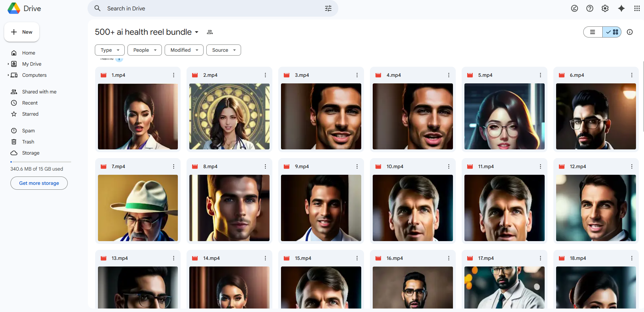Click Get more storage button
This screenshot has height=312, width=644.
pos(39,183)
